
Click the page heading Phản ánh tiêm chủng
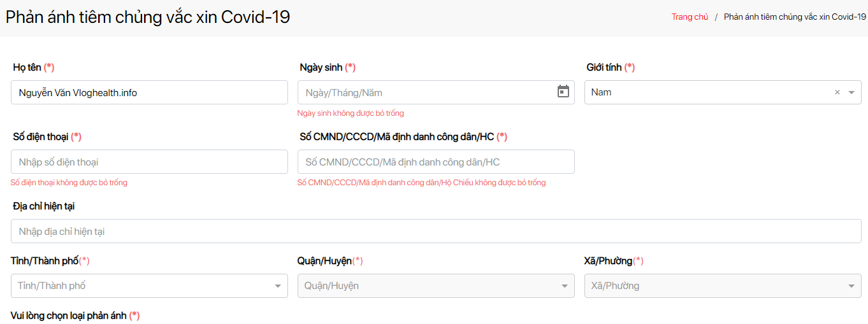(x=148, y=17)
